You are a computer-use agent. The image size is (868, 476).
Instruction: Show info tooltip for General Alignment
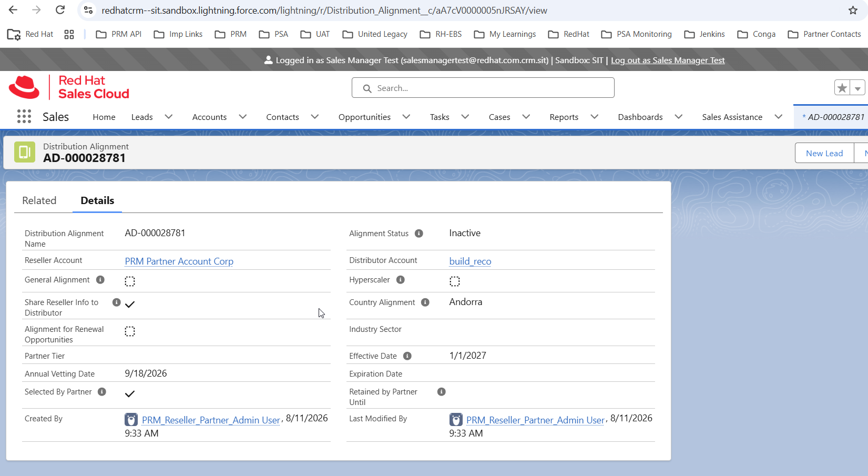[x=100, y=280]
